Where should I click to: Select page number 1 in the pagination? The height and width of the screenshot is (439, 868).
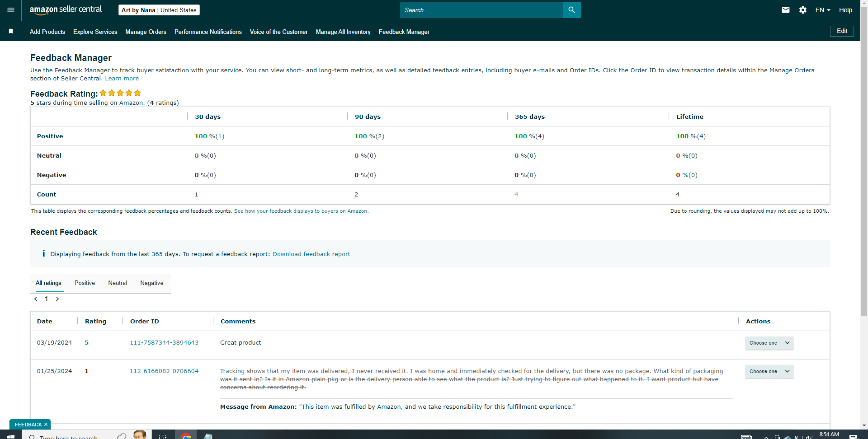click(x=47, y=299)
